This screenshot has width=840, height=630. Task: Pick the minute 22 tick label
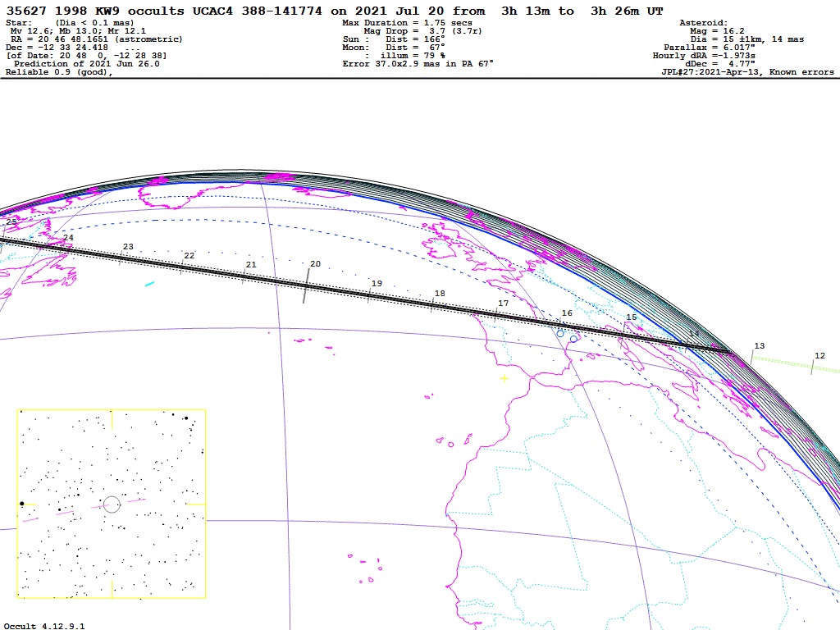189,256
